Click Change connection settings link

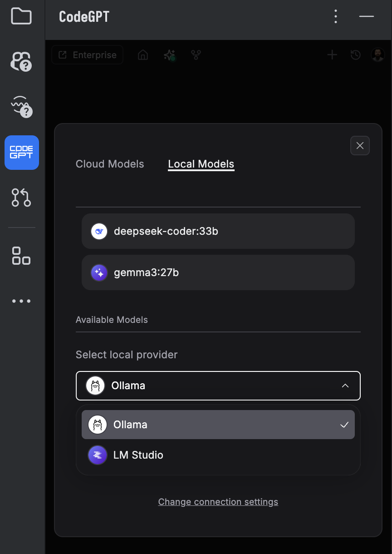click(218, 502)
